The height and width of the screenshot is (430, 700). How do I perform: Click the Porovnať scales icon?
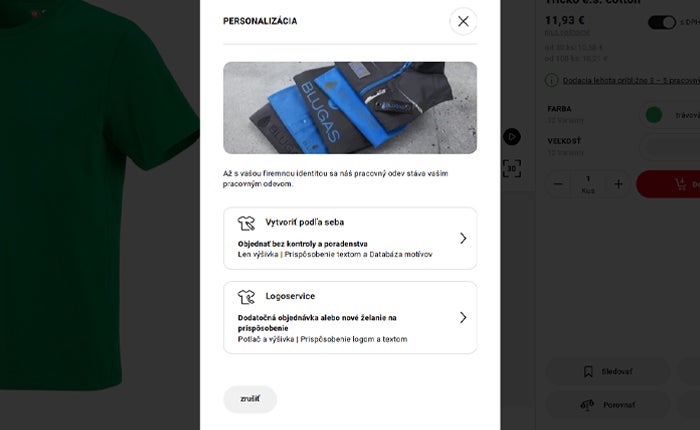(x=587, y=405)
